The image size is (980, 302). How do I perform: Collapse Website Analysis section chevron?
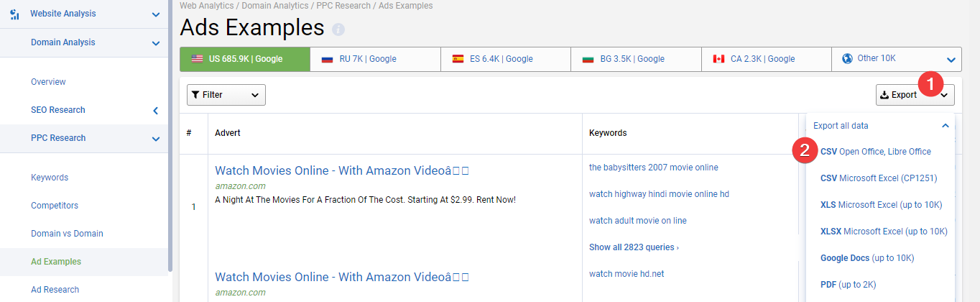point(156,14)
